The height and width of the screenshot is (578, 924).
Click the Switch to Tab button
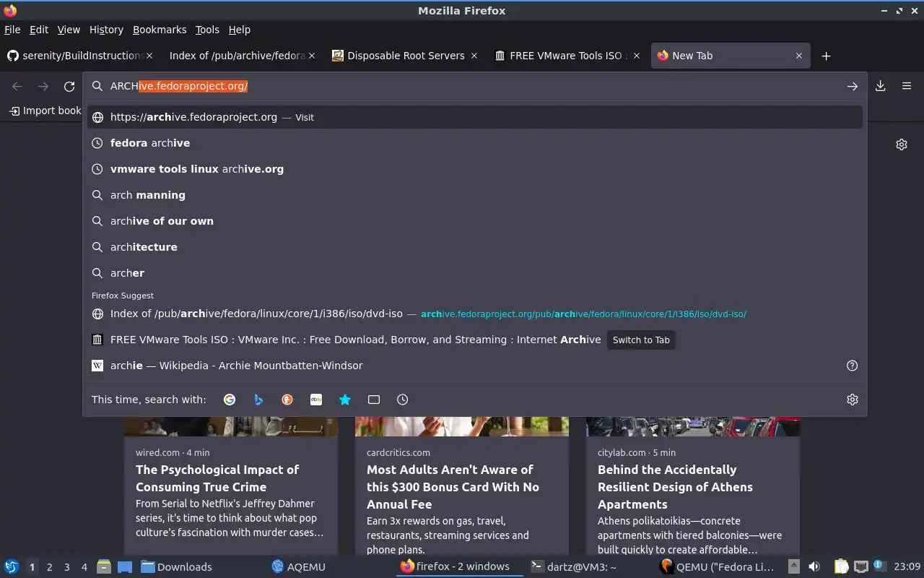(x=641, y=340)
